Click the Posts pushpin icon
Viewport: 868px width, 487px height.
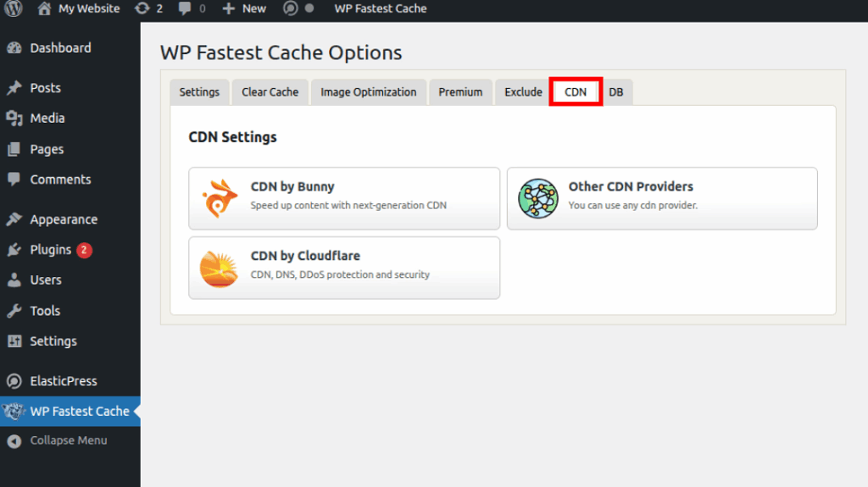[14, 87]
